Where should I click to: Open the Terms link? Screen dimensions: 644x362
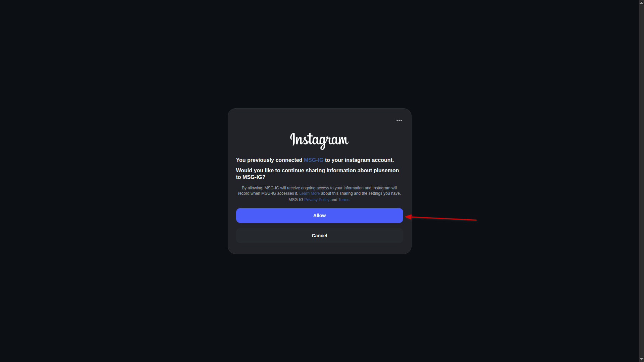(343, 200)
